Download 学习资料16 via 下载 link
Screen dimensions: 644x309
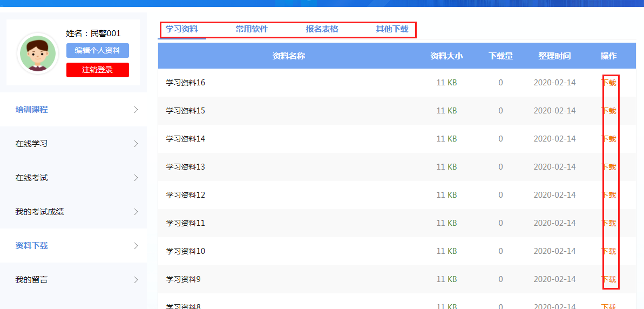[608, 83]
